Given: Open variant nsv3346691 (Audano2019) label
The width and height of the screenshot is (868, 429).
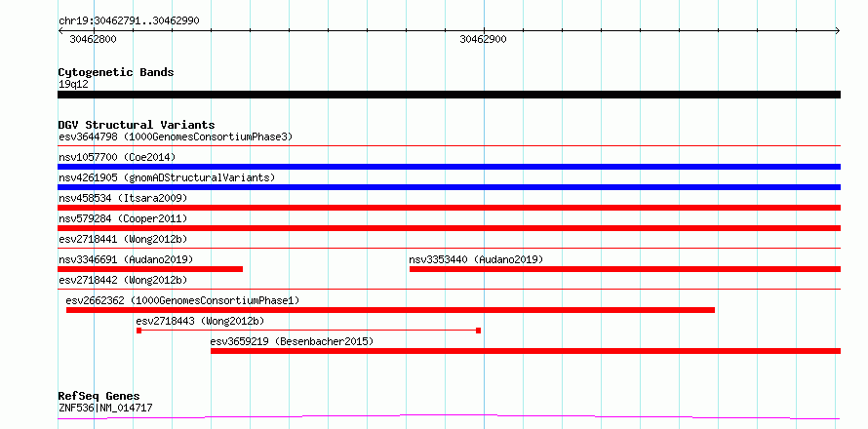Looking at the screenshot, I should [126, 259].
